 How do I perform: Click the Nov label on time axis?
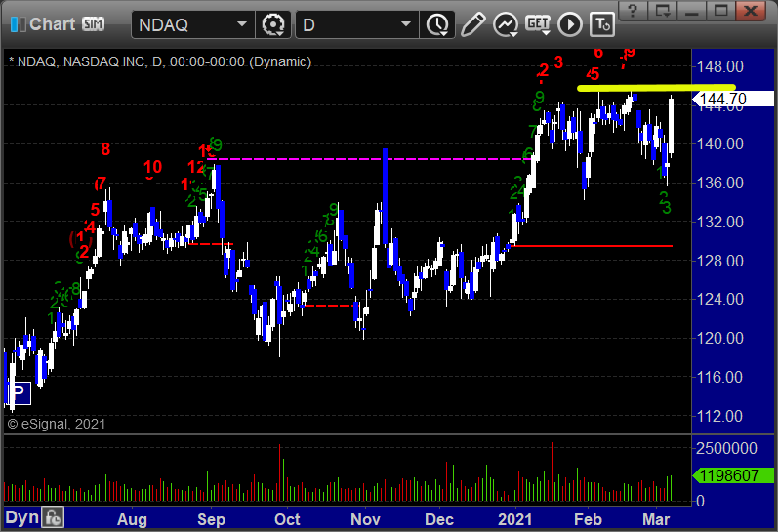click(x=366, y=519)
